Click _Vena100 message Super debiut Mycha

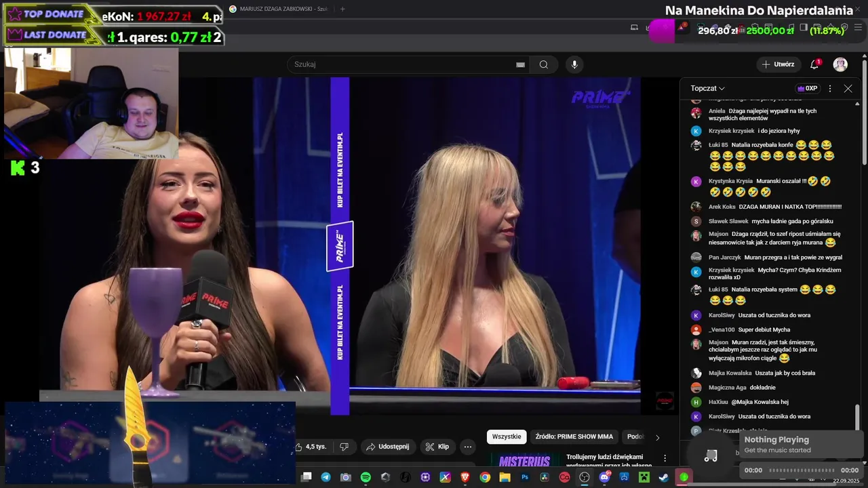coord(764,329)
